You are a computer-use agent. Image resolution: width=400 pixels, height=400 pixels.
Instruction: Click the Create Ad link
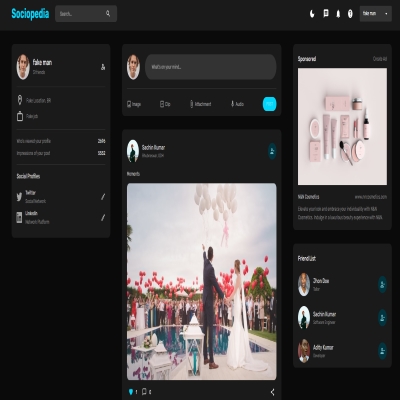(x=380, y=59)
